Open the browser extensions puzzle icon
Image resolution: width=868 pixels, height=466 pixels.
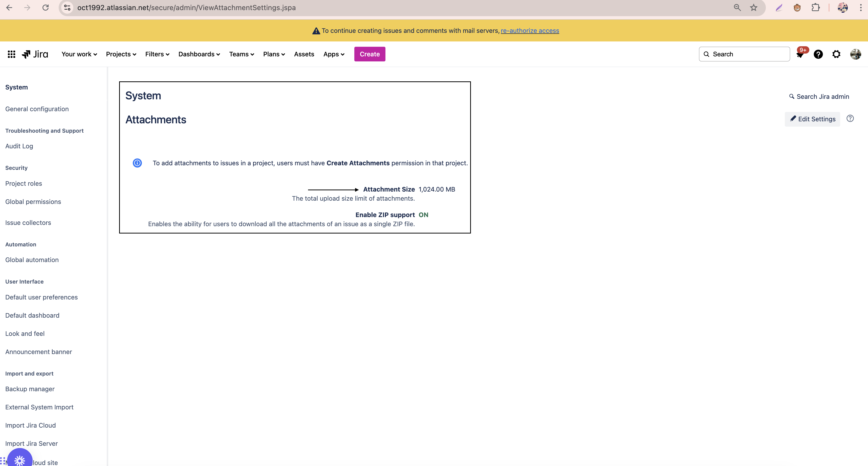pyautogui.click(x=815, y=7)
